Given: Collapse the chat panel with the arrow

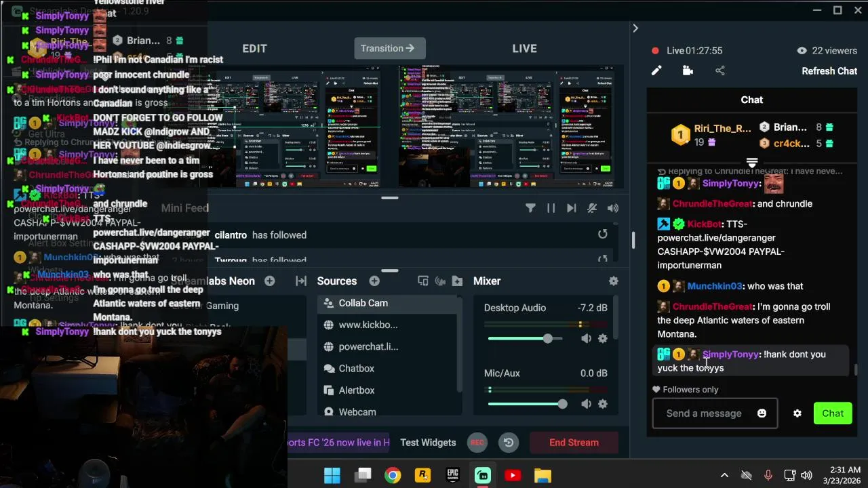Looking at the screenshot, I should coord(635,28).
